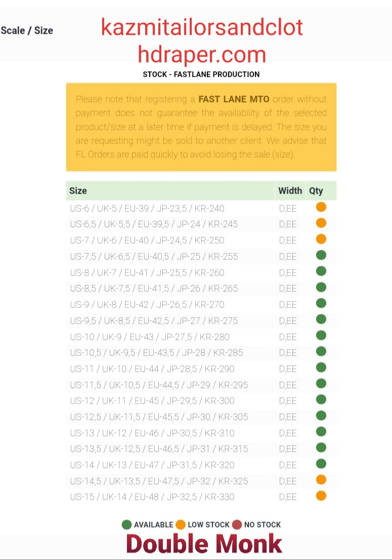
Task: Click the low stock dot for US-7
Action: pyautogui.click(x=321, y=239)
